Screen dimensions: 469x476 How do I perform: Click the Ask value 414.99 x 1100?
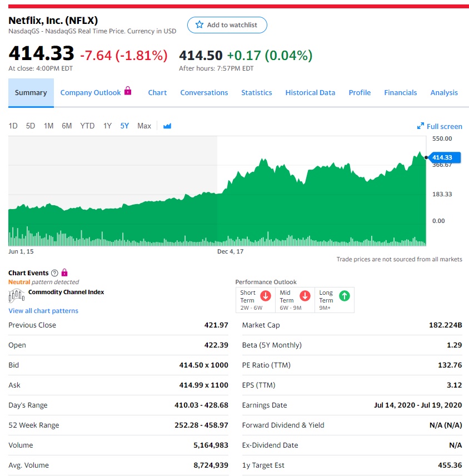tap(203, 385)
